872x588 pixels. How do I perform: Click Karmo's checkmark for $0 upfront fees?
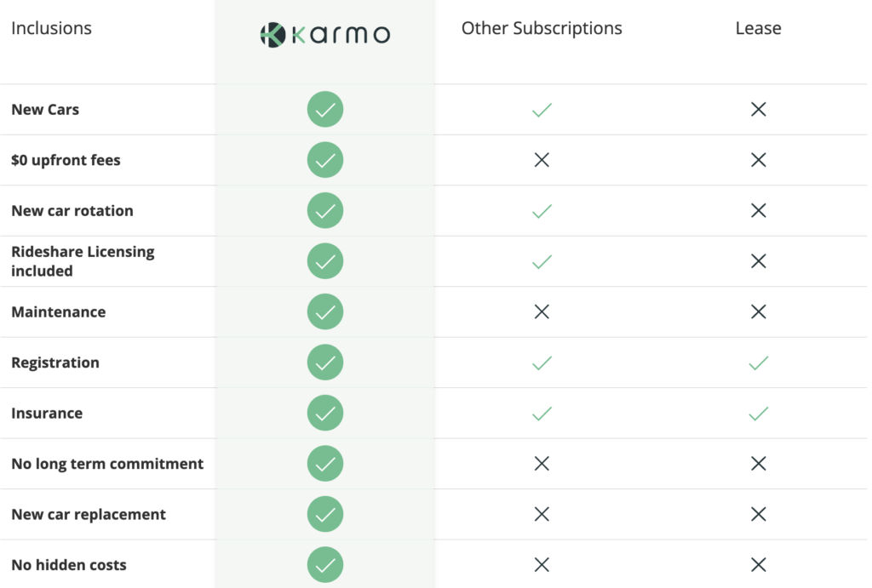[324, 160]
